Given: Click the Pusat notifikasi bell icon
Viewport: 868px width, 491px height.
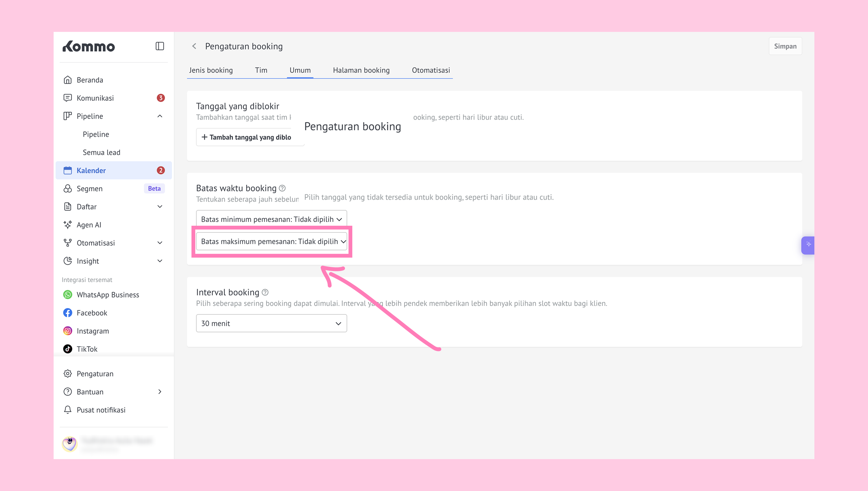Looking at the screenshot, I should 68,410.
